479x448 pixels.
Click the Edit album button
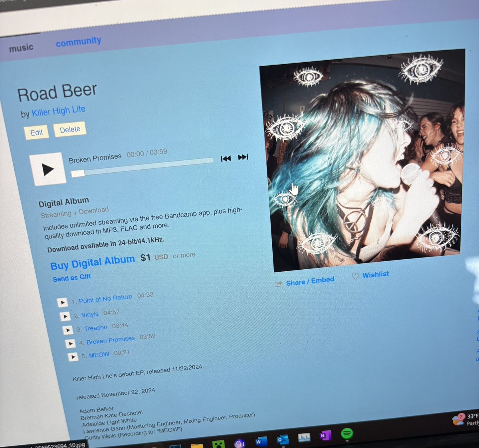coord(36,132)
